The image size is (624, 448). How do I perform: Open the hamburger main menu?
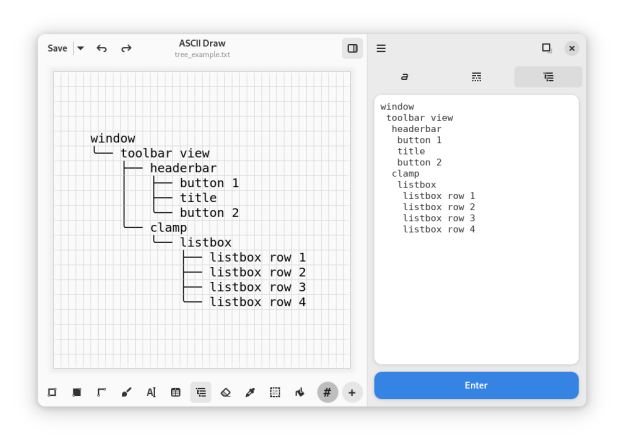click(x=381, y=48)
